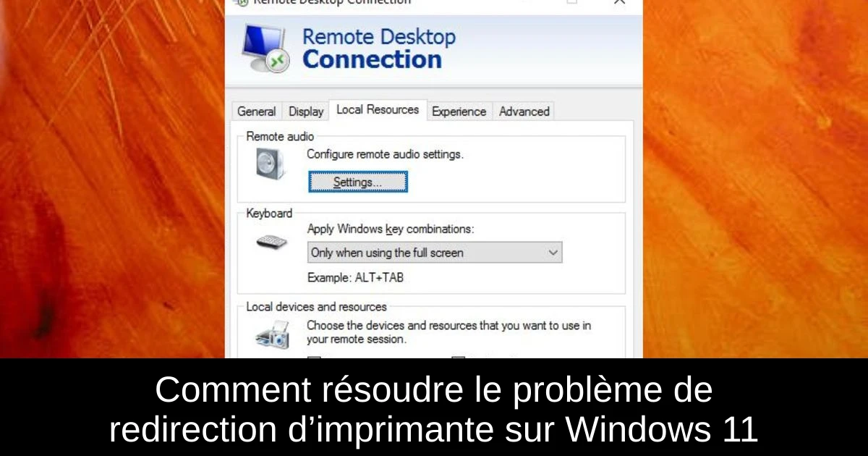Click the Remote Desktop monitor logo icon
Image resolution: width=868 pixels, height=456 pixels.
point(265,48)
